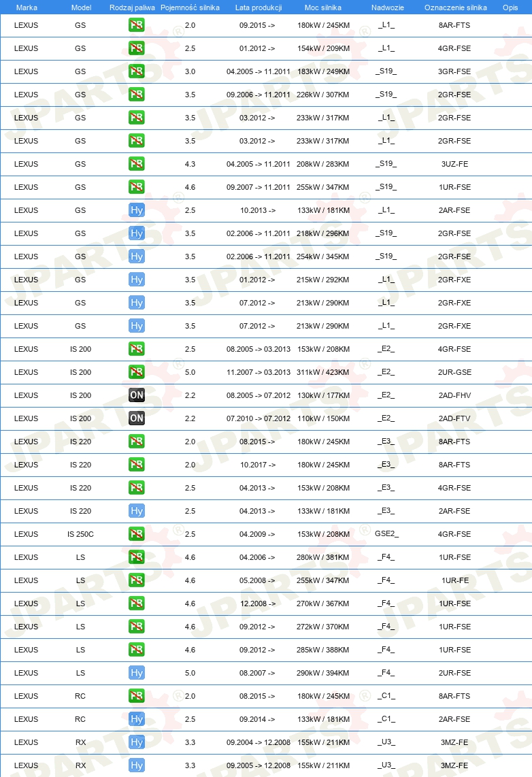Click petrol icon in LS 270kW / 367KM row
532x777 pixels.
click(x=136, y=603)
